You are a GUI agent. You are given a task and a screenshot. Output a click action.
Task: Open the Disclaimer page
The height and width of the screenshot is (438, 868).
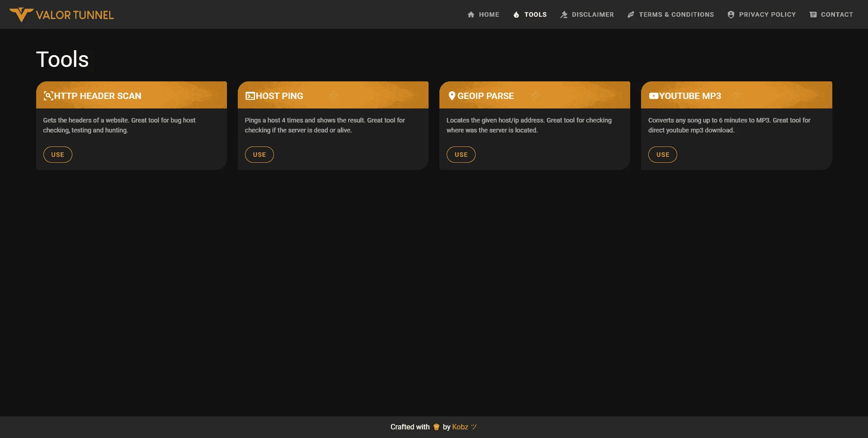click(x=587, y=14)
